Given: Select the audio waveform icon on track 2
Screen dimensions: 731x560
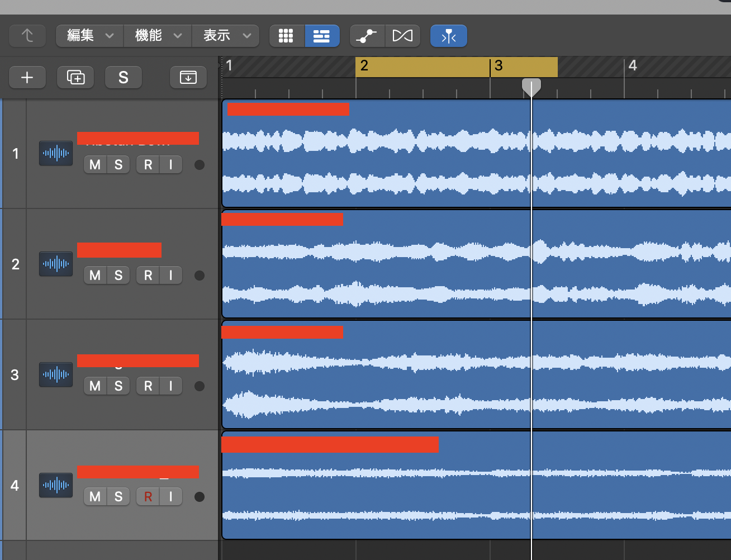Looking at the screenshot, I should coord(56,264).
